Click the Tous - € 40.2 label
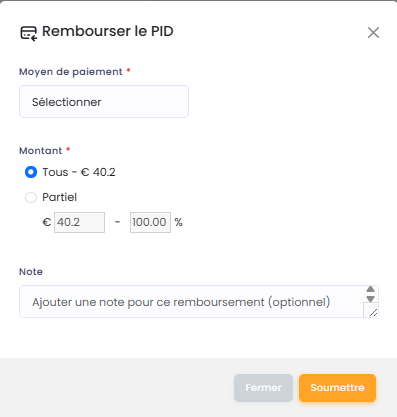The height and width of the screenshot is (417, 397). (x=79, y=172)
